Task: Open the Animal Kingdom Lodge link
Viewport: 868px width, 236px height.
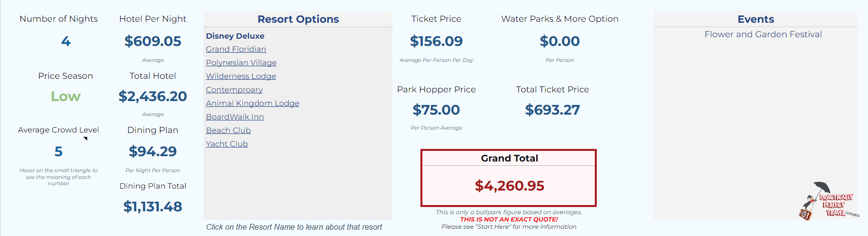Action: click(x=252, y=103)
